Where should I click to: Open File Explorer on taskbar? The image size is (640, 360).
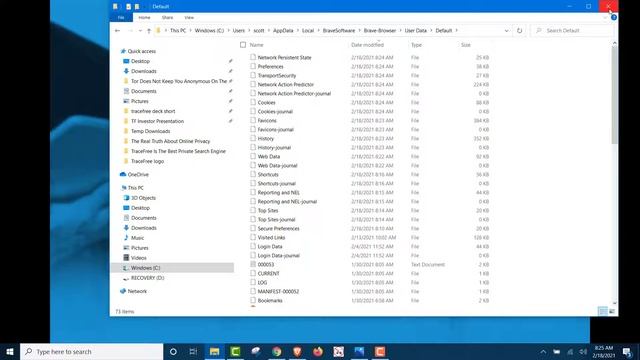pos(214,351)
